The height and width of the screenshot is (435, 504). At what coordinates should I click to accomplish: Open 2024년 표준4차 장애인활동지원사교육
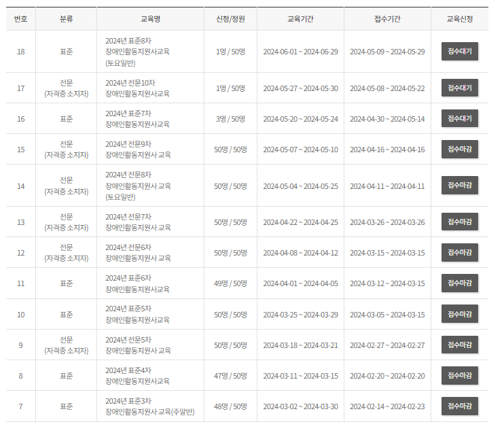(137, 375)
